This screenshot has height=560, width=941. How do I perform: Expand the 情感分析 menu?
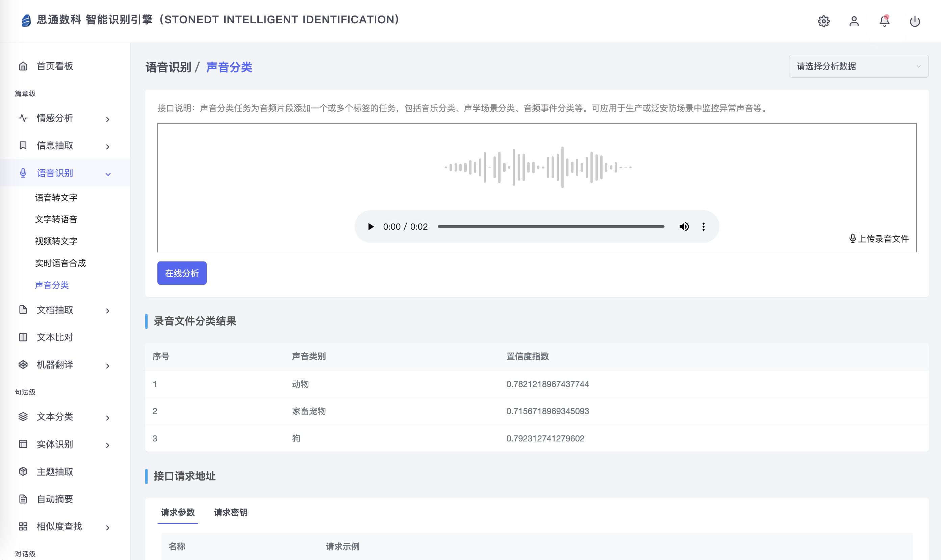pos(107,119)
